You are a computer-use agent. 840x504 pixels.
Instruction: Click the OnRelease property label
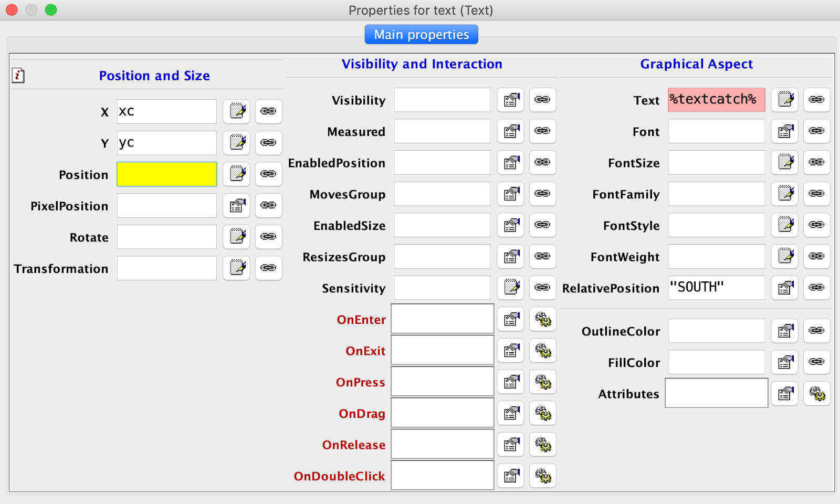(x=354, y=445)
